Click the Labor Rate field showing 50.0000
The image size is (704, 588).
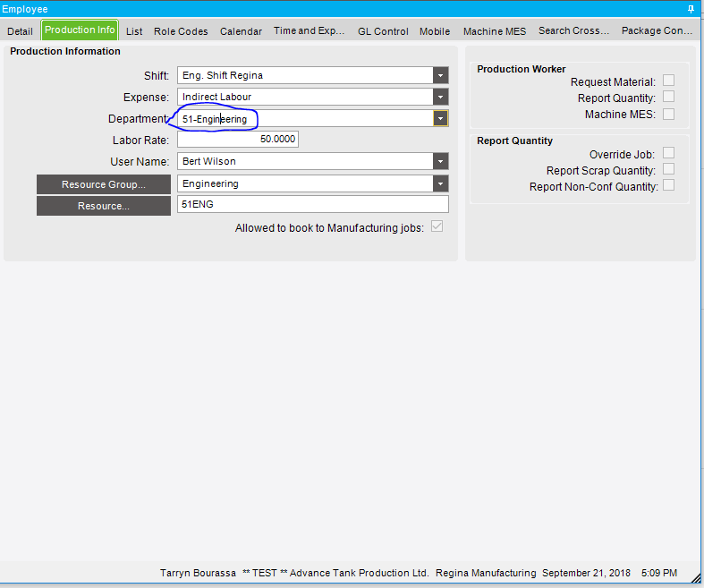click(x=238, y=140)
